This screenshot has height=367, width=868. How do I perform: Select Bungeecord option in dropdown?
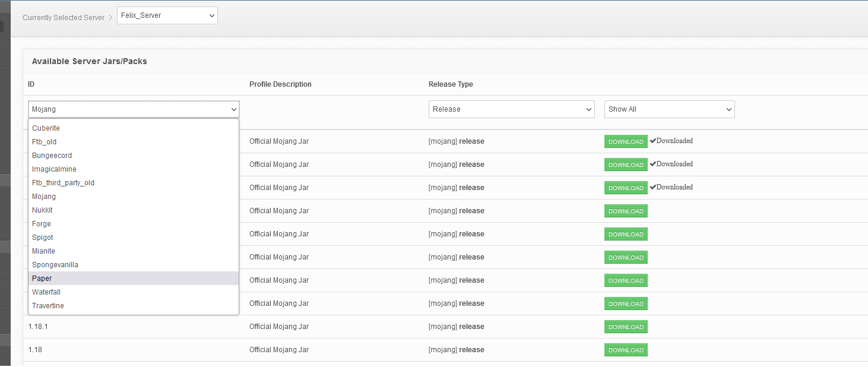52,156
